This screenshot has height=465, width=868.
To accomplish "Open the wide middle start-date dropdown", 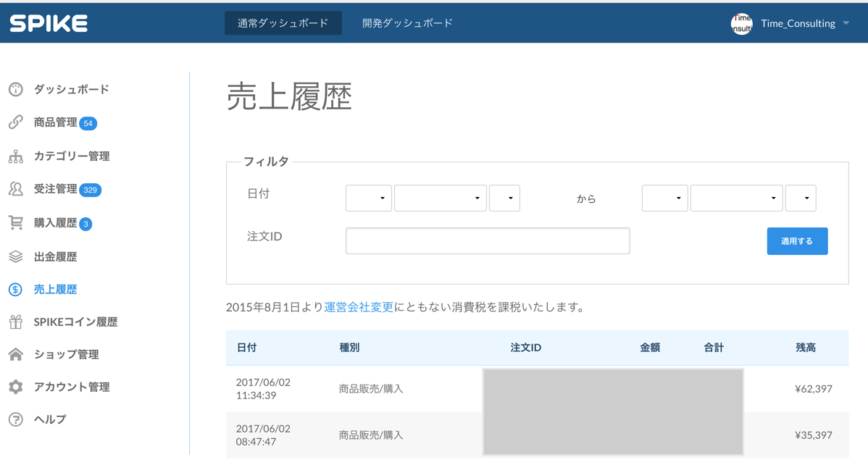I will [441, 198].
